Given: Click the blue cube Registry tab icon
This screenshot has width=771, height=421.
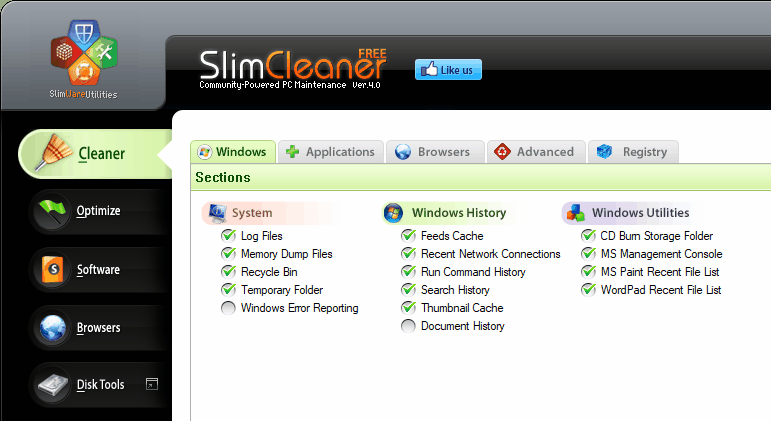Looking at the screenshot, I should 604,152.
